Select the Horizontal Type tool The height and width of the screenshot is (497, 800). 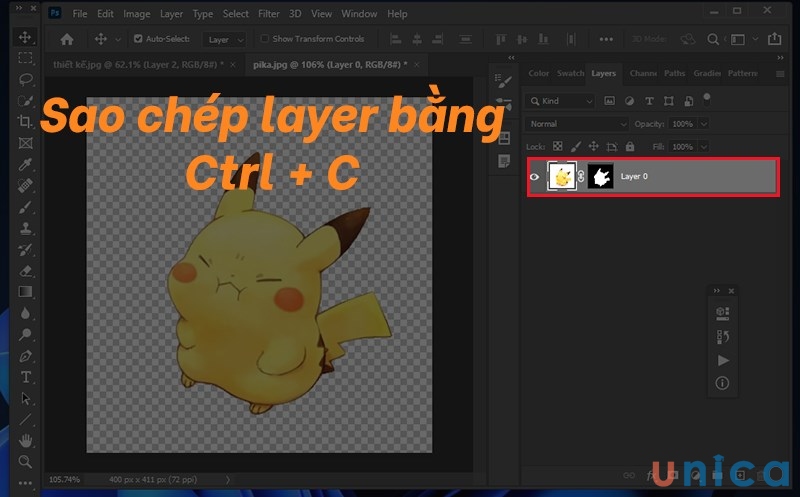(x=25, y=377)
